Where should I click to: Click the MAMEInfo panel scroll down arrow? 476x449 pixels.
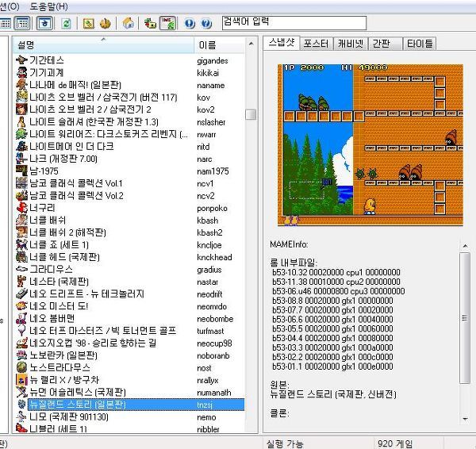click(x=465, y=419)
